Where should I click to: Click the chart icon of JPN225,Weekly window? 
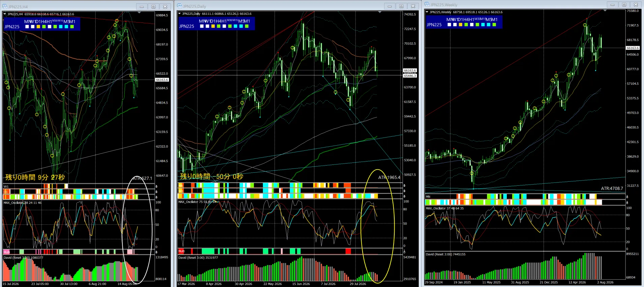pos(427,4)
